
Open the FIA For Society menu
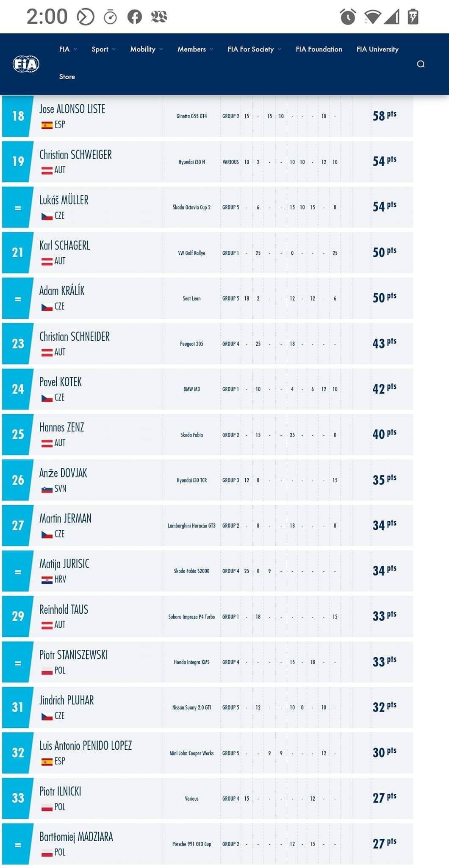point(254,49)
